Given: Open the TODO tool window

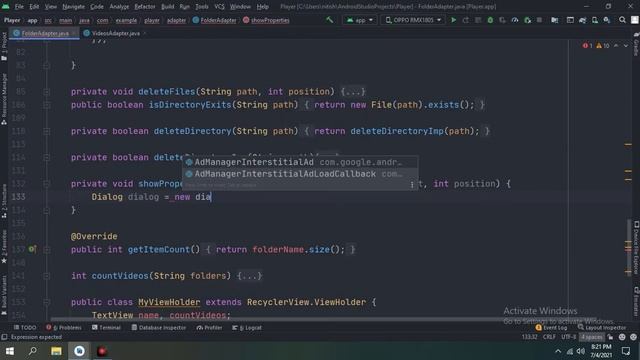Looking at the screenshot, I should tap(25, 327).
